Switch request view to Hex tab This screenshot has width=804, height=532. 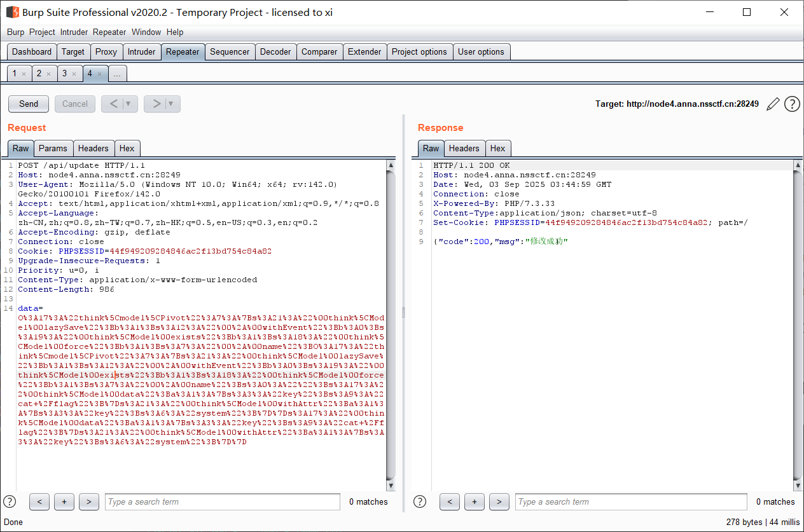(127, 148)
